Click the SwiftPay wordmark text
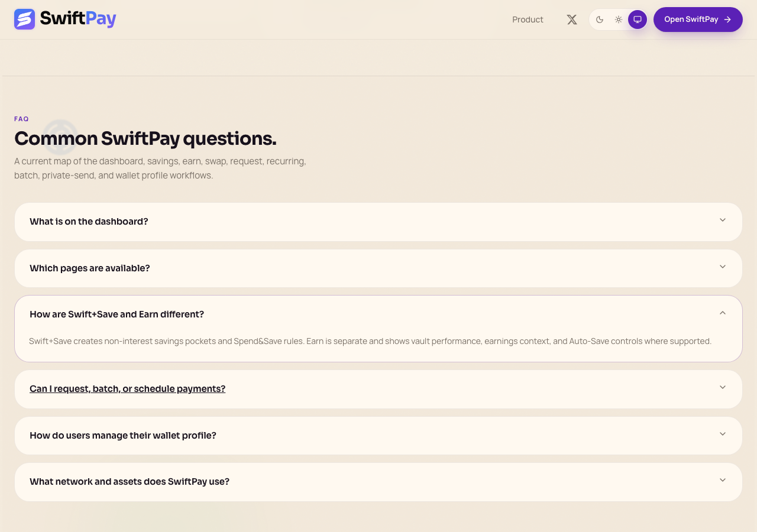 click(x=78, y=19)
